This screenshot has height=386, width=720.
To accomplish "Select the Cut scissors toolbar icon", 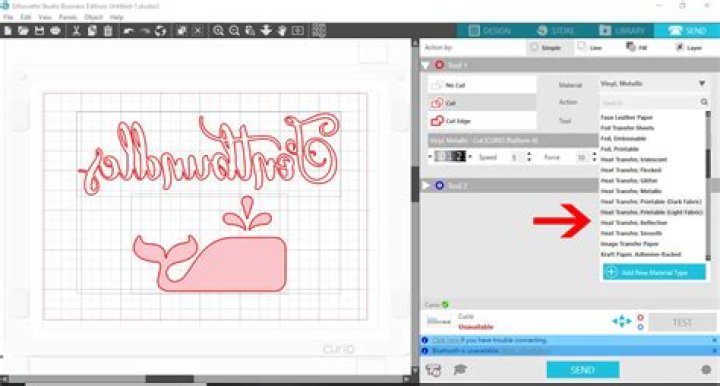I will click(76, 31).
